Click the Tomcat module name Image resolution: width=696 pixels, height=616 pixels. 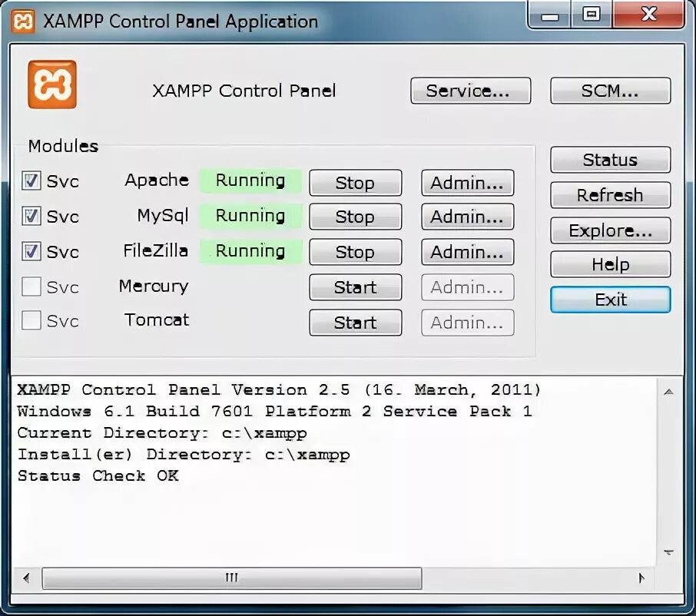click(x=157, y=320)
